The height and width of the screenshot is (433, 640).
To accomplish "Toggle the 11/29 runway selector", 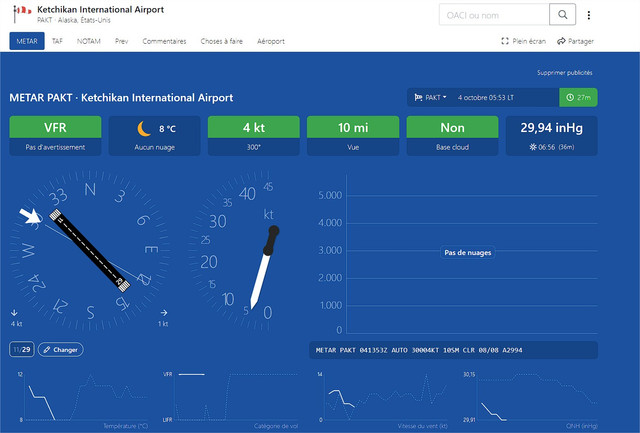I will pos(22,350).
